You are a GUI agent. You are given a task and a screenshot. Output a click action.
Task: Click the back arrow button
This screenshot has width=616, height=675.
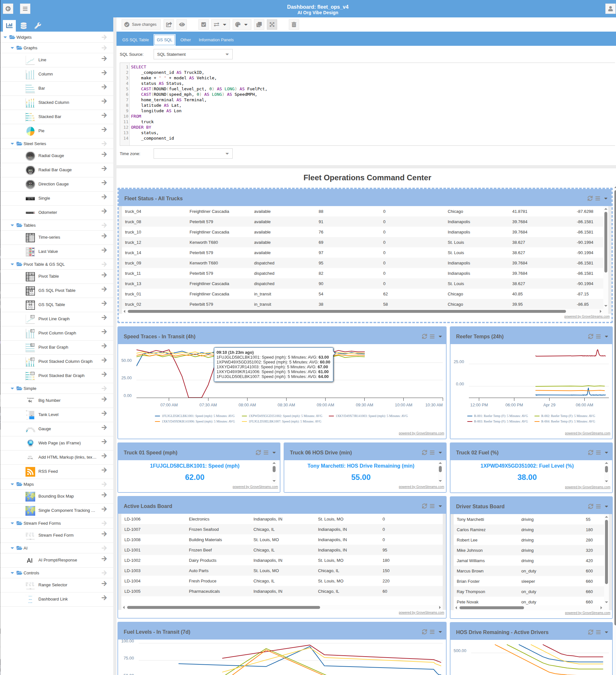8,9
